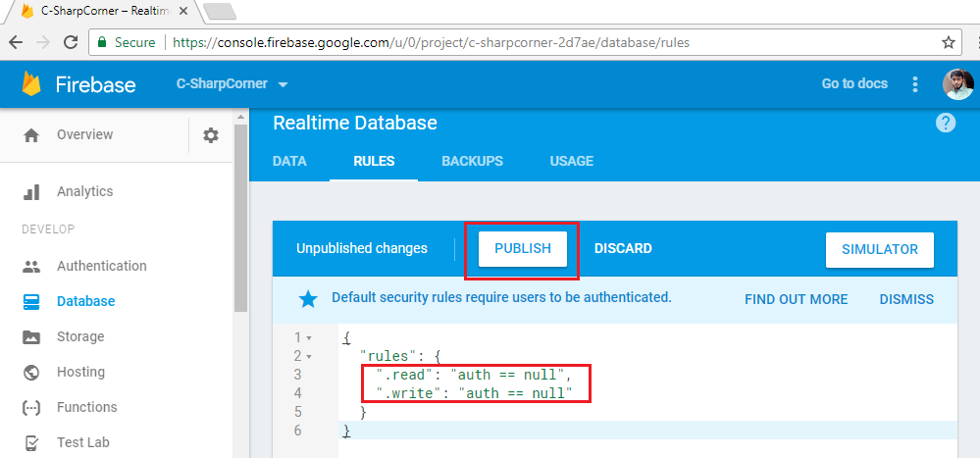Click the Storage image icon
Viewport: 980px width, 458px height.
(x=31, y=336)
